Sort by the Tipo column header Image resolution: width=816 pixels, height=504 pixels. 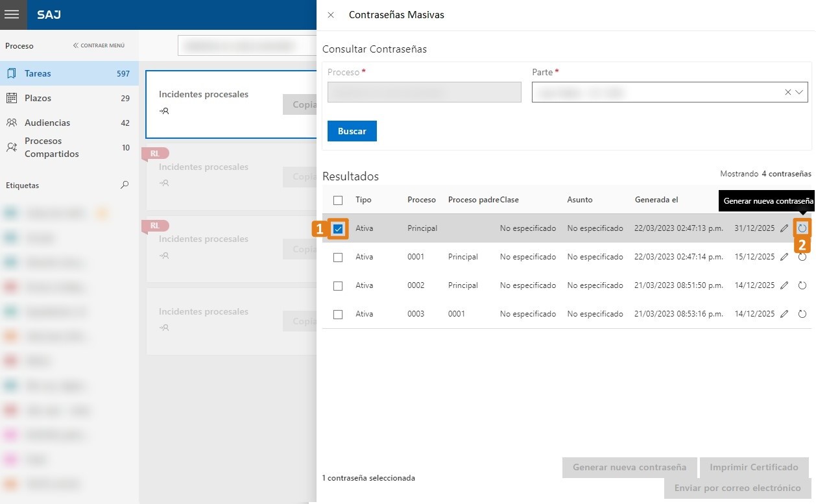(x=363, y=200)
